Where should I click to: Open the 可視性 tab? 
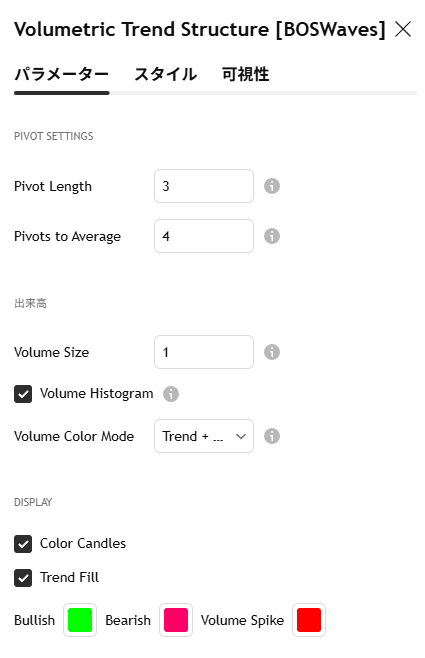(x=245, y=75)
